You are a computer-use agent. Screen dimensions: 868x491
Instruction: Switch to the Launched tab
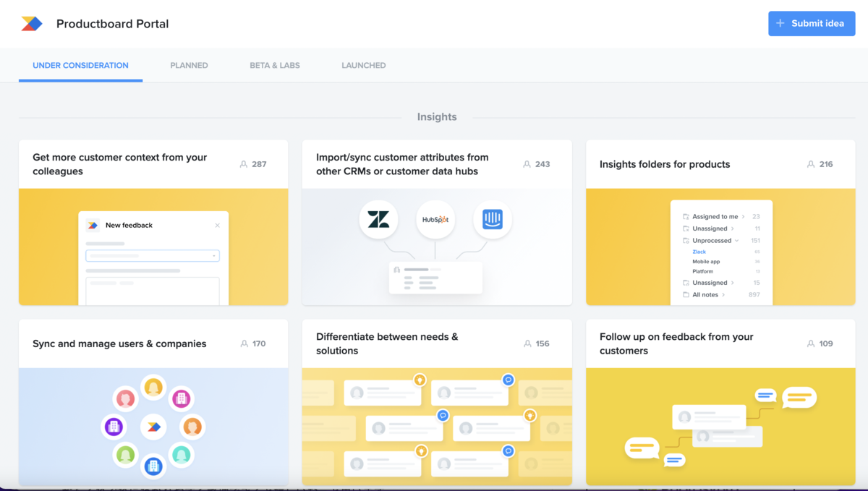click(363, 65)
